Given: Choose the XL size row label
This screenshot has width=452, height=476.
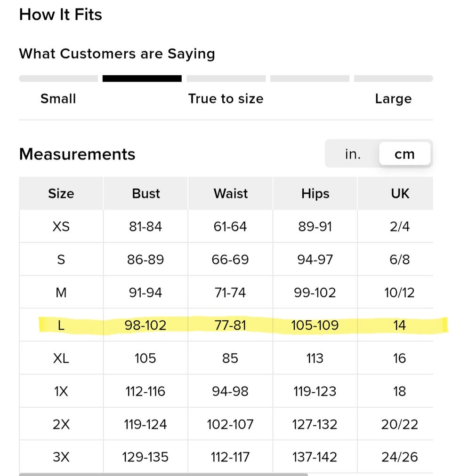Looking at the screenshot, I should [x=61, y=358].
